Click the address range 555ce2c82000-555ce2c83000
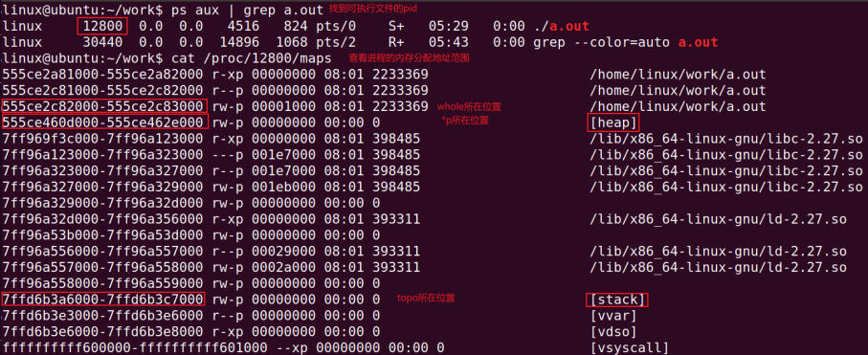 (104, 106)
